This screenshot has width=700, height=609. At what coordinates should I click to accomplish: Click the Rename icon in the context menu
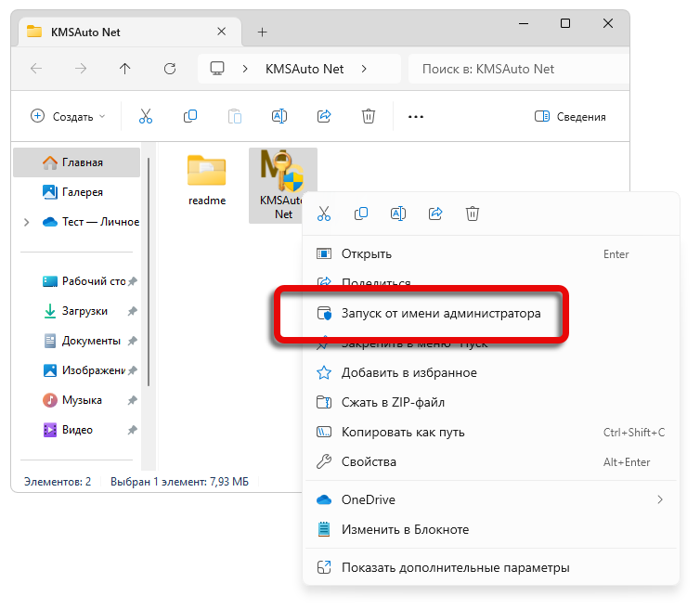[x=398, y=214]
